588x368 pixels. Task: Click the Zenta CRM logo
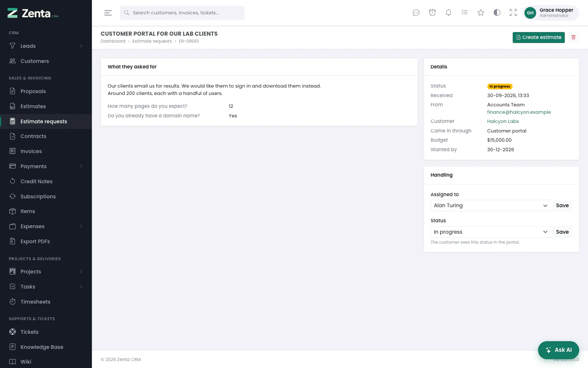point(33,13)
